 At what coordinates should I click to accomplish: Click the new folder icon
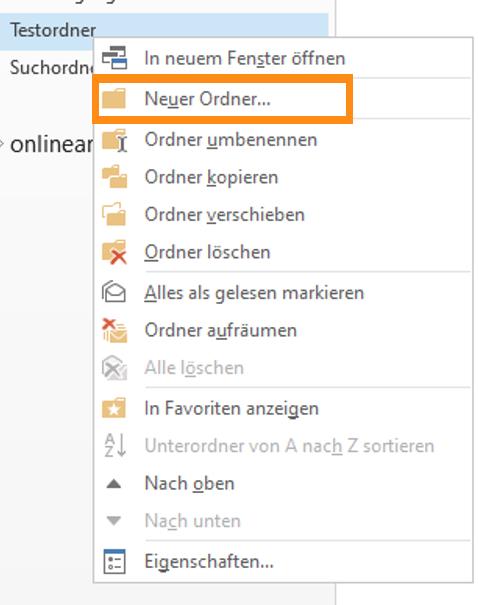[x=114, y=99]
